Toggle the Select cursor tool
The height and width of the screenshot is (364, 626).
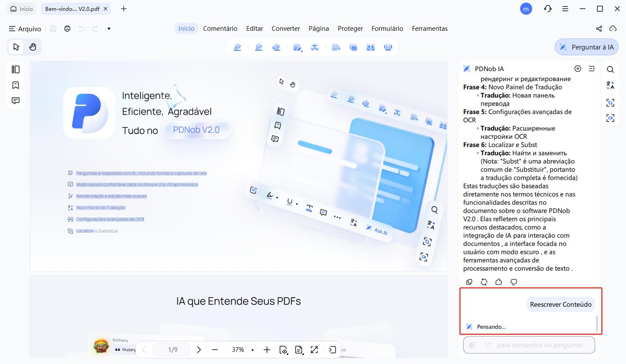pos(15,46)
